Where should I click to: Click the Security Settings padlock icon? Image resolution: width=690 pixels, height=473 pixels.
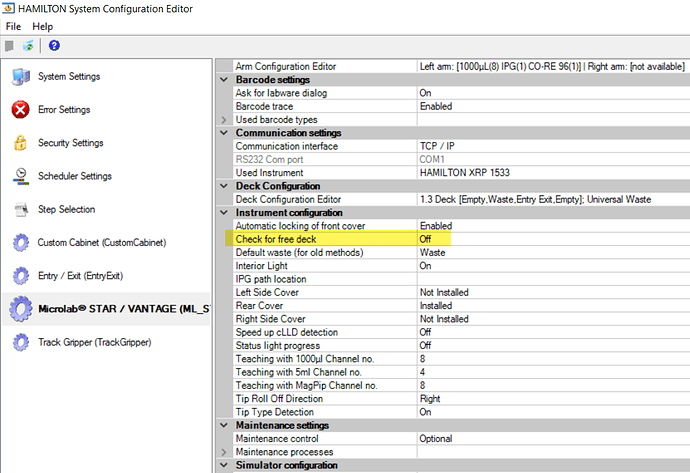(20, 143)
